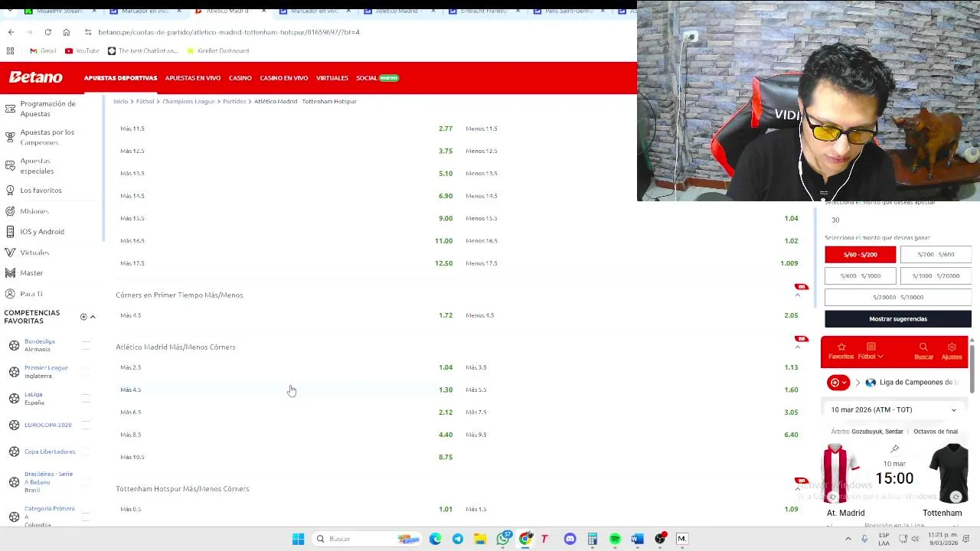
Task: Open Bundesliga Alemania competition
Action: (40, 345)
